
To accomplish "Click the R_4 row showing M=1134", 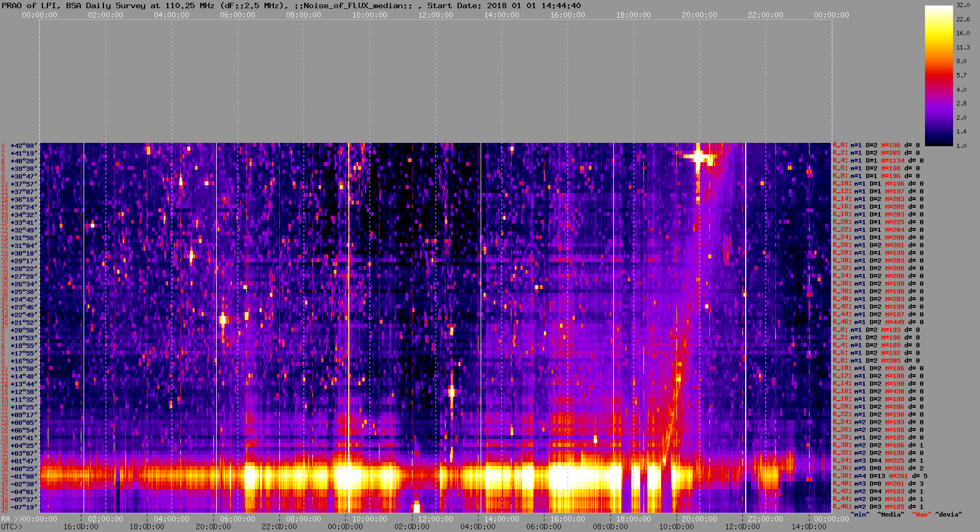I will pos(878,161).
